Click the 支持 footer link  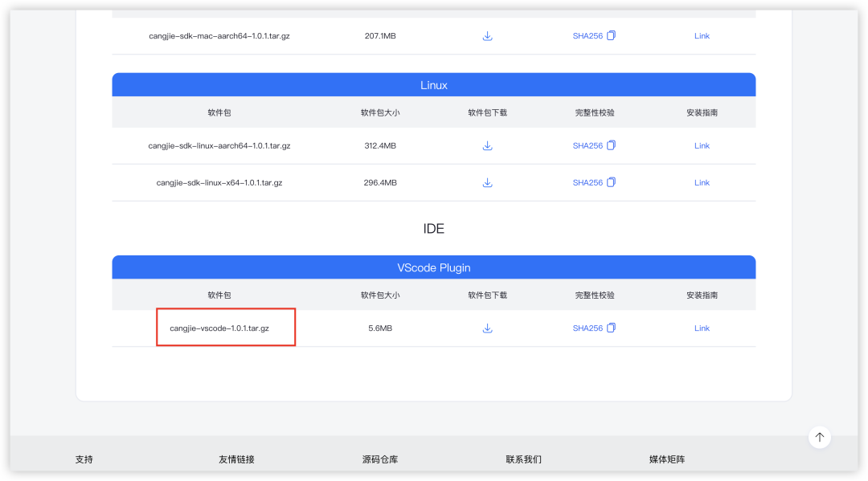[x=84, y=459]
